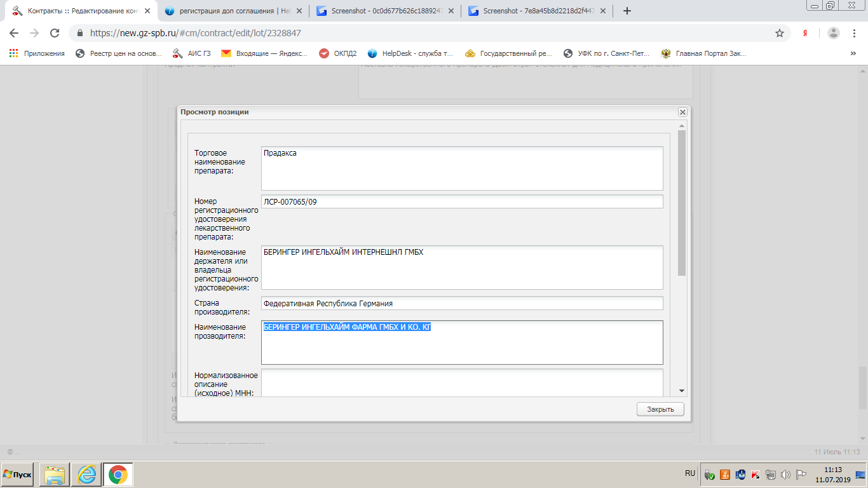
Task: Reload the current page
Action: coord(55,33)
